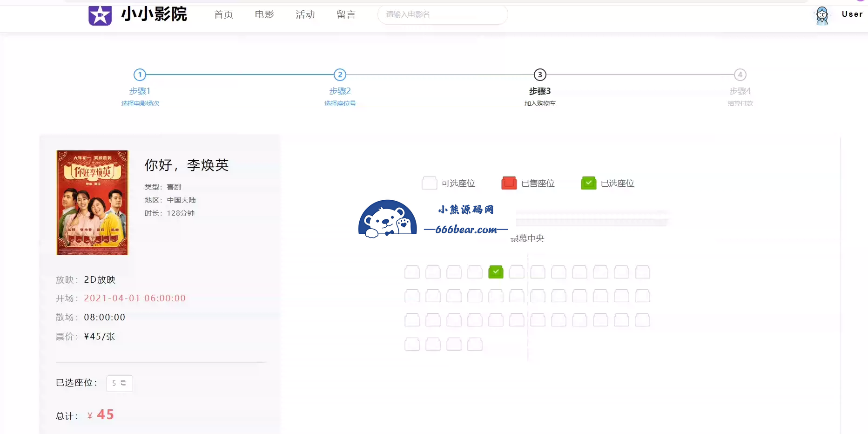
Task: Choose the fifth seat in row two
Action: 496,296
